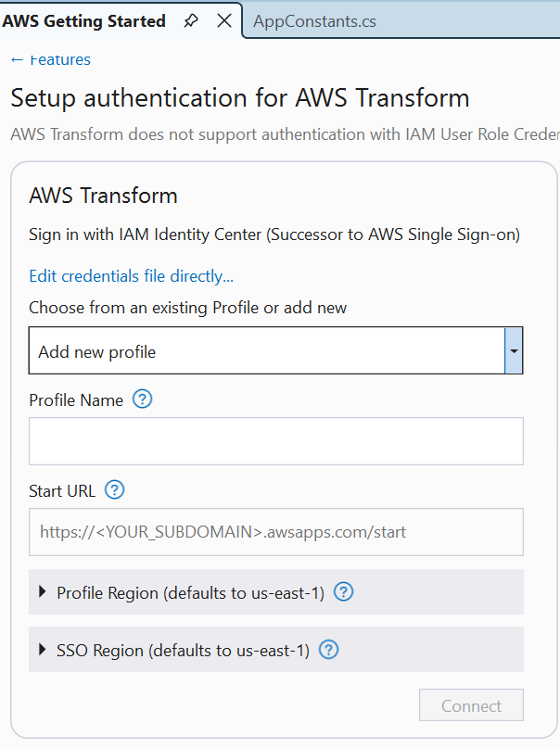The height and width of the screenshot is (748, 560).
Task: Click the Start URL input box
Action: 275,532
